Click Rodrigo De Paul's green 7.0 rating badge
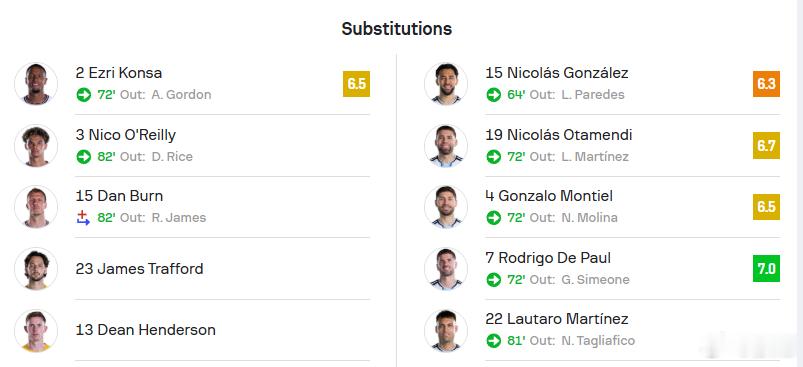The width and height of the screenshot is (803, 367). pyautogui.click(x=766, y=269)
